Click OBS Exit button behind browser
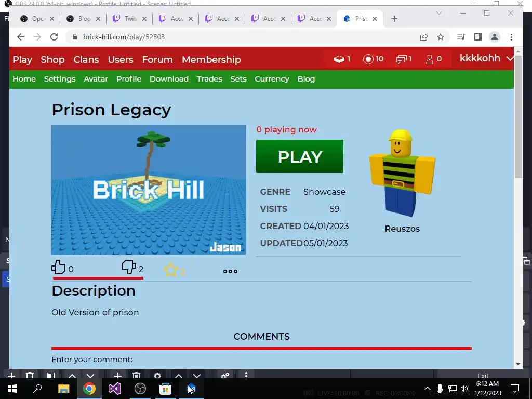 tap(483, 375)
